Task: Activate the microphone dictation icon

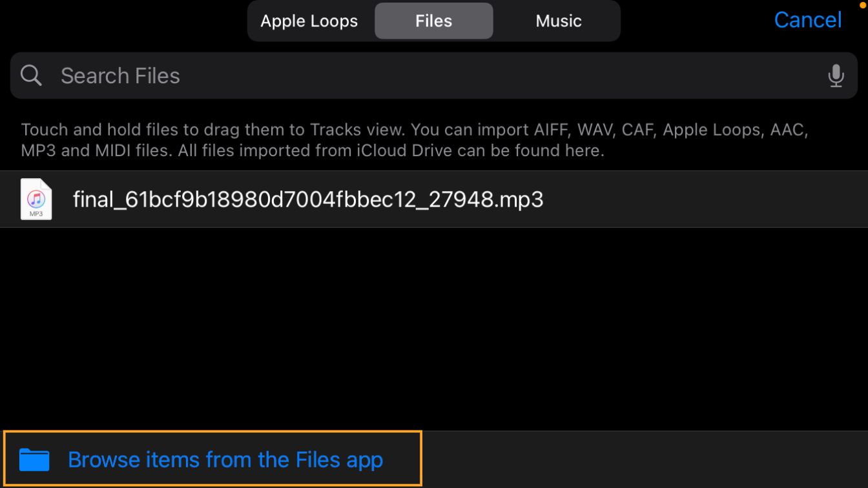Action: (836, 76)
